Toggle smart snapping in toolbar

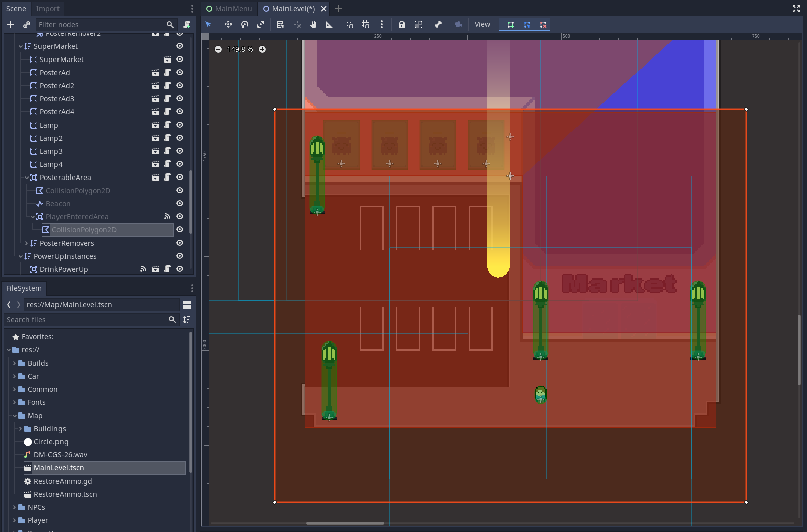pyautogui.click(x=350, y=24)
